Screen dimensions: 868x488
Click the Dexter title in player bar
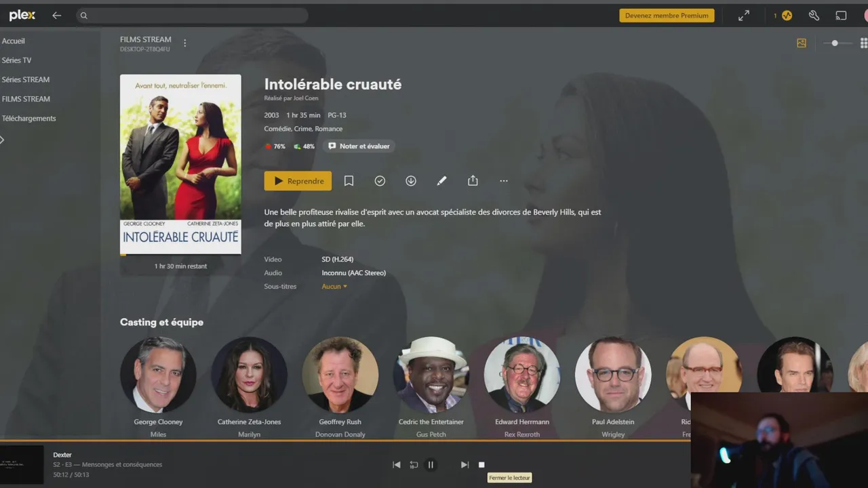[62, 455]
